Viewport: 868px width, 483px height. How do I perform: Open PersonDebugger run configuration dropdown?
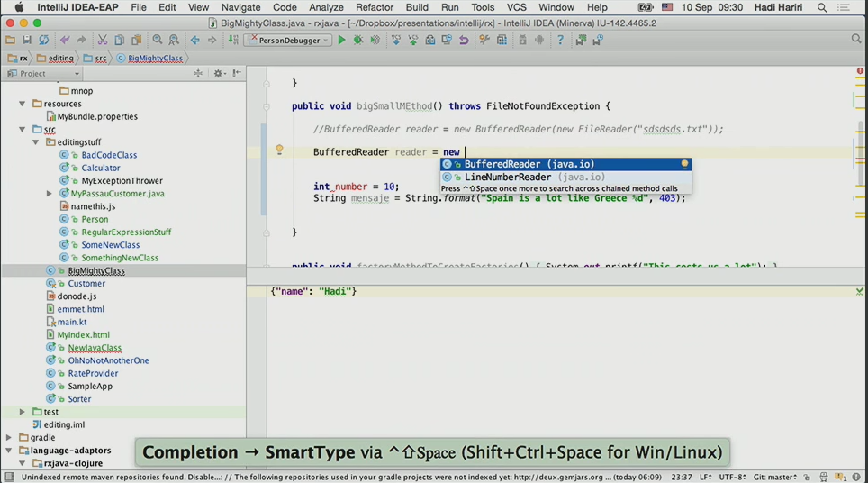coord(288,40)
